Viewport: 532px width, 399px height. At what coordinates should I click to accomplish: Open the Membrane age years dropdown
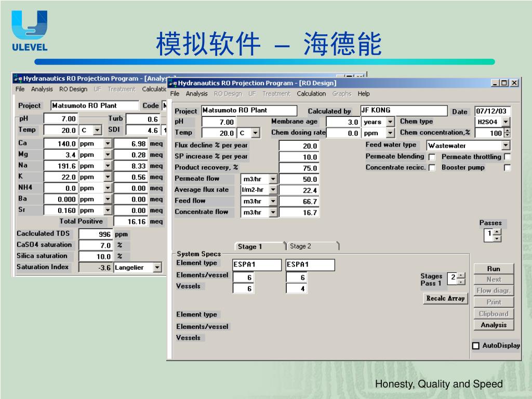tap(390, 122)
